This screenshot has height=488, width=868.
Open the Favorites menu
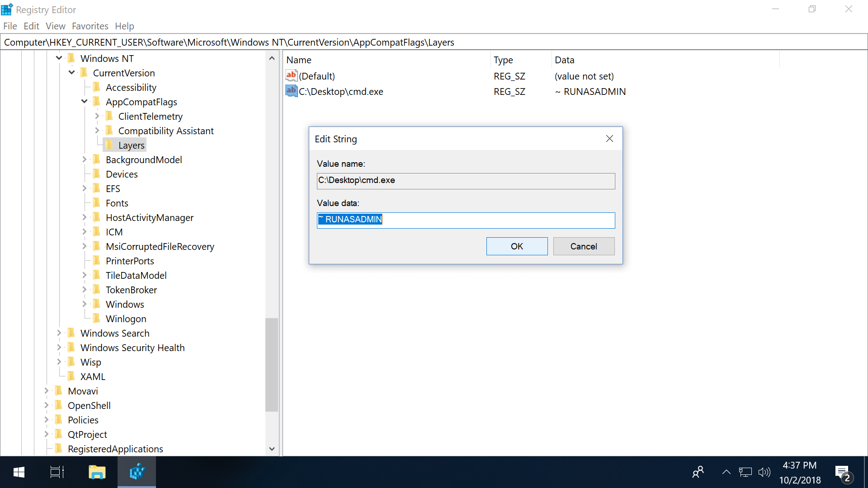click(x=90, y=26)
